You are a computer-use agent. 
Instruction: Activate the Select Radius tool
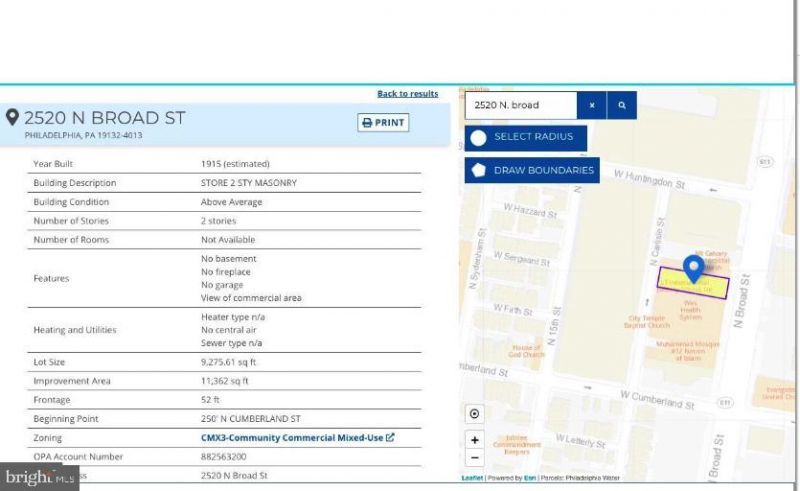(x=525, y=137)
